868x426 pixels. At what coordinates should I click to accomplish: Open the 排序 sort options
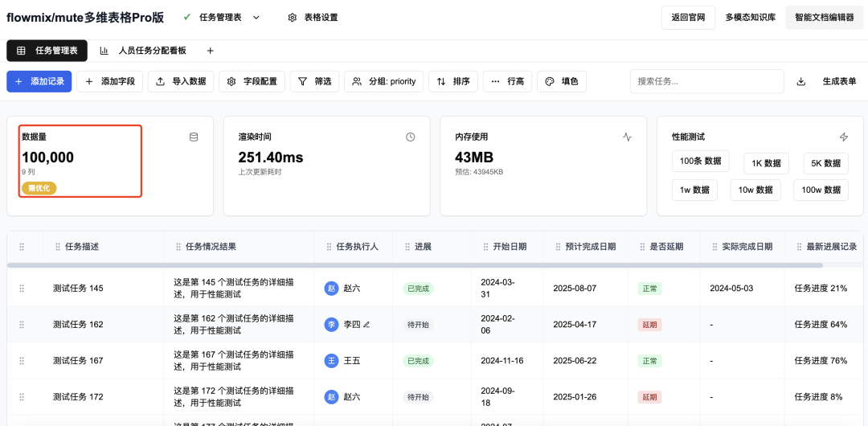[452, 81]
